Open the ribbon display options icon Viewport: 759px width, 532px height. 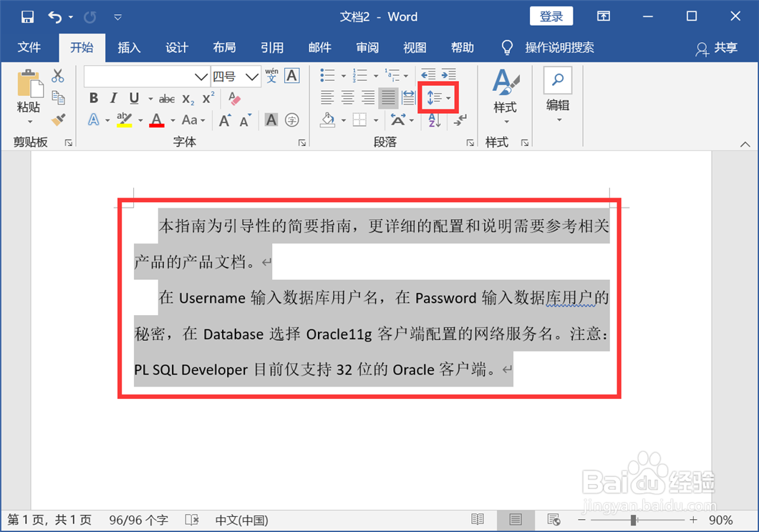point(603,16)
